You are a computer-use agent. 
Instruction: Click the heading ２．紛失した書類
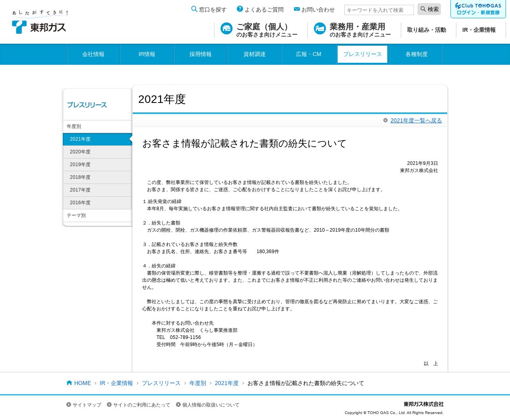161,223
